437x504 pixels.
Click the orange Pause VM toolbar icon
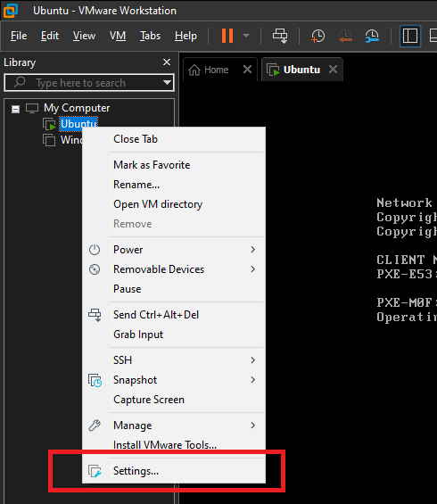227,36
